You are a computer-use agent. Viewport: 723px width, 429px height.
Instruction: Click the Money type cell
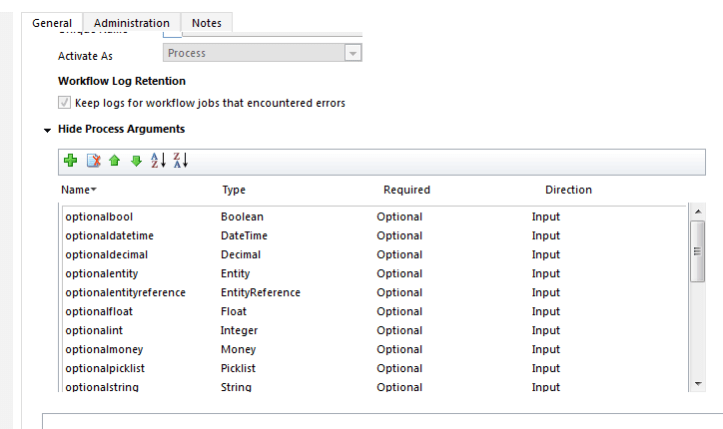238,349
